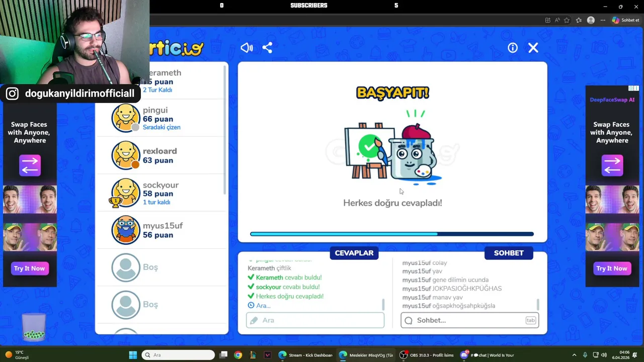Open Windows Start menu
Viewport: 644px width, 362px height.
click(x=133, y=355)
